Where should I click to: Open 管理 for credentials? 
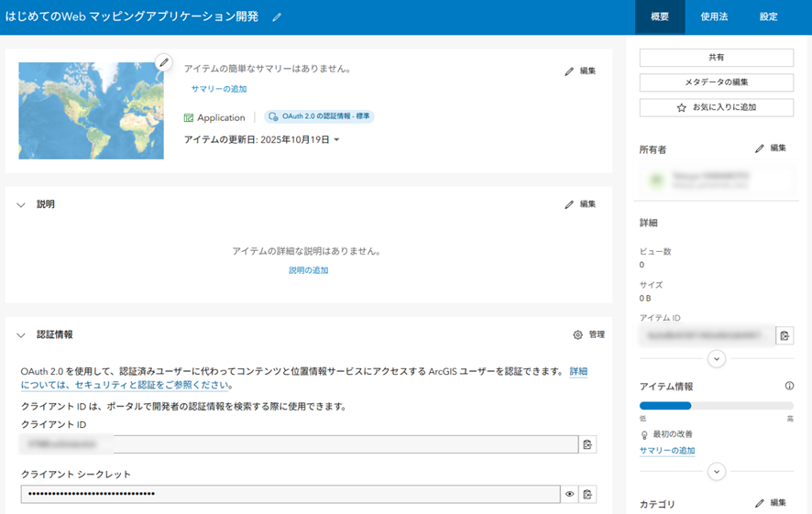589,335
